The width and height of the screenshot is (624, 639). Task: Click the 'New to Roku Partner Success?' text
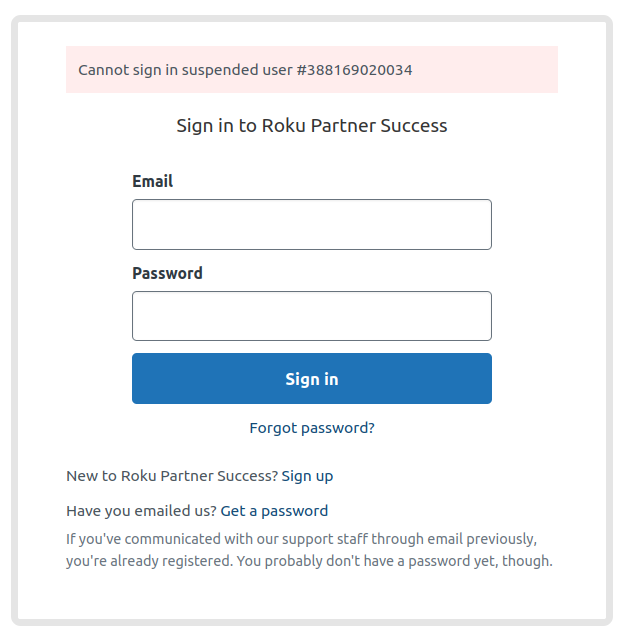click(x=171, y=476)
